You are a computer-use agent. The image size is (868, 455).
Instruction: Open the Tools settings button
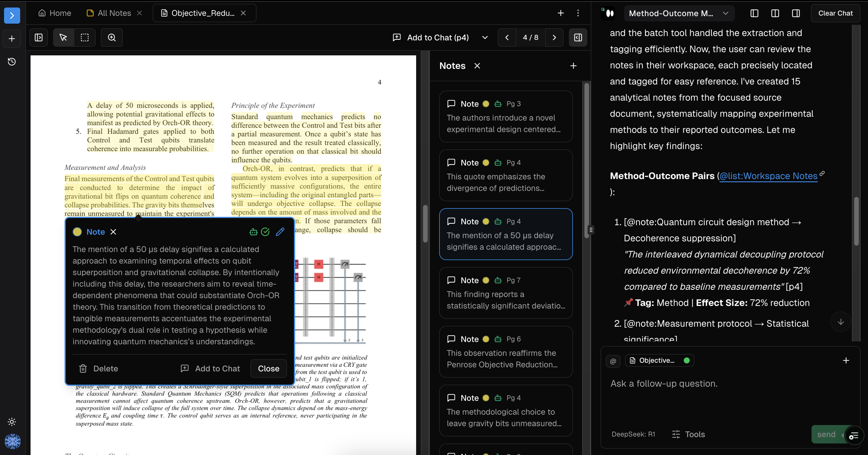688,434
